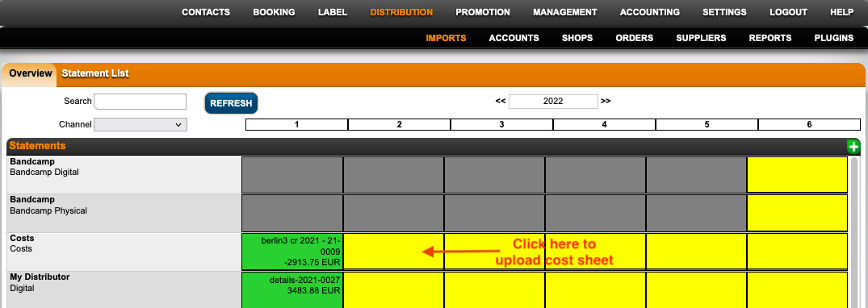Click the Refresh button
The height and width of the screenshot is (308, 868).
231,103
